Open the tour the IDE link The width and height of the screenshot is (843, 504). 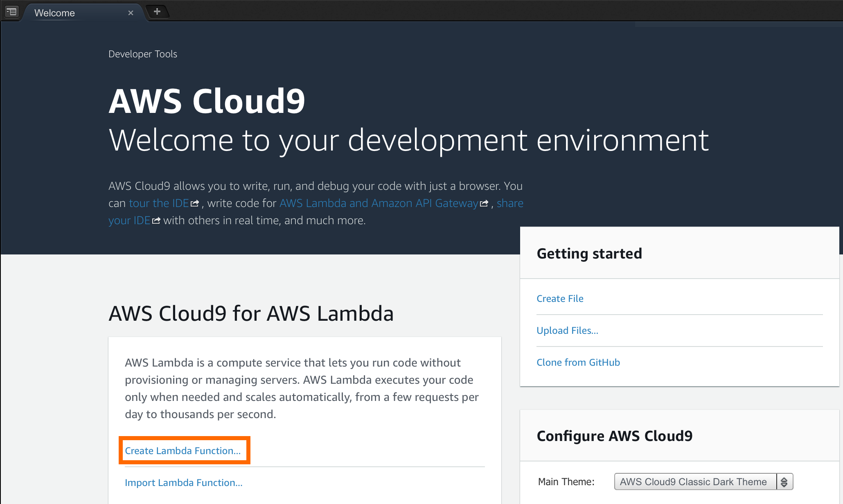(159, 203)
